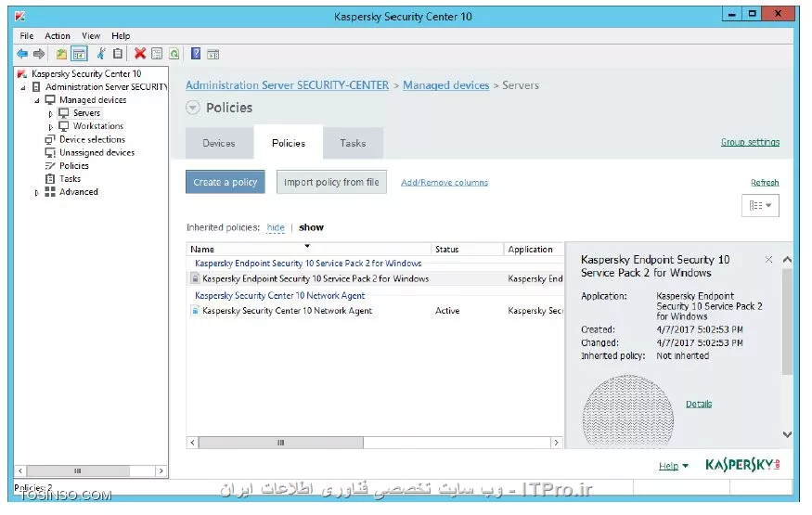Click details panel scroll up arrow

click(x=787, y=259)
